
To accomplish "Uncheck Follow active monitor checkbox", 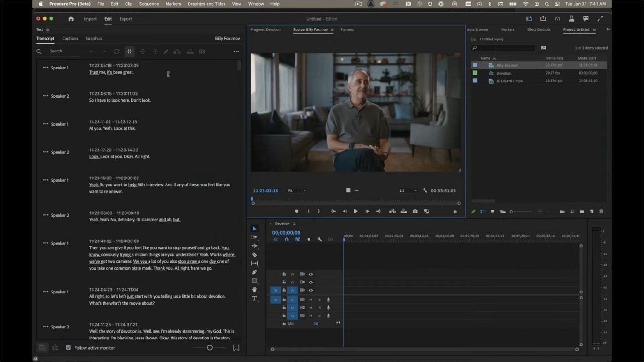I will [69, 348].
